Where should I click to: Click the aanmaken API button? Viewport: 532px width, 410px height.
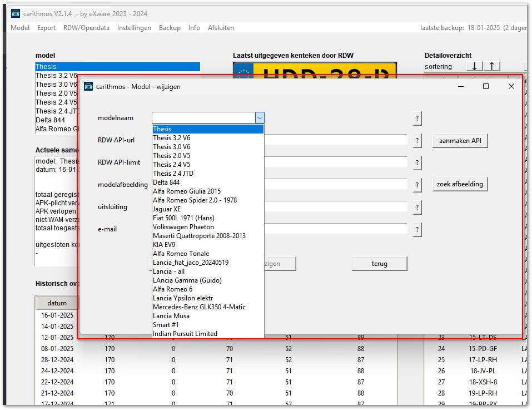[x=460, y=141]
